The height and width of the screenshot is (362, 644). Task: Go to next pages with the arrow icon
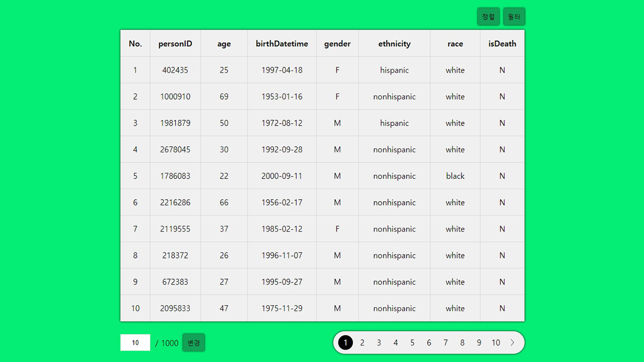click(513, 342)
